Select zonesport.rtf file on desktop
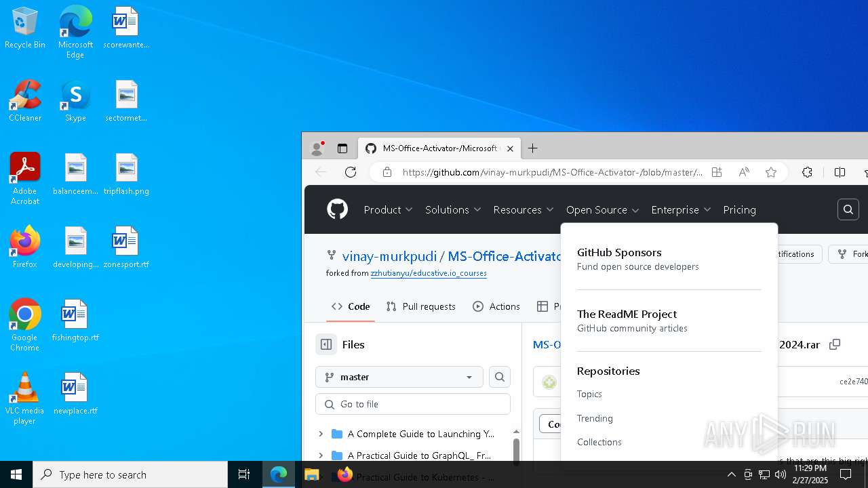Screen dimensions: 868x488 [x=126, y=248]
